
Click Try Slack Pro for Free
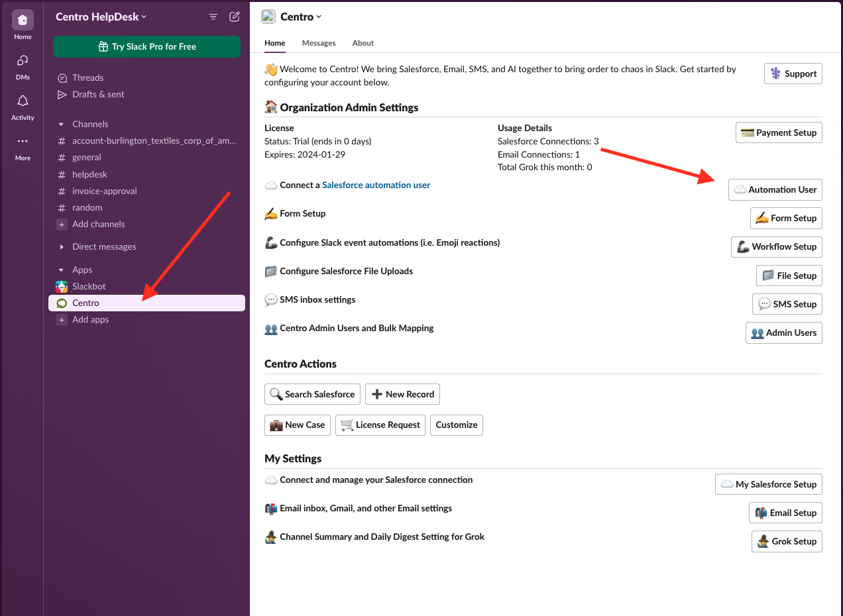146,46
